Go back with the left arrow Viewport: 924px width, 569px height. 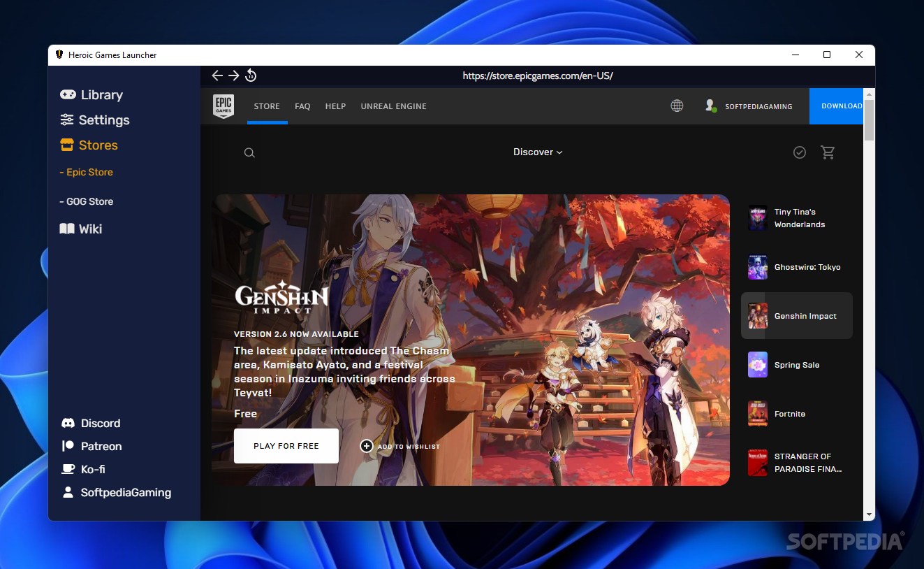click(x=217, y=75)
